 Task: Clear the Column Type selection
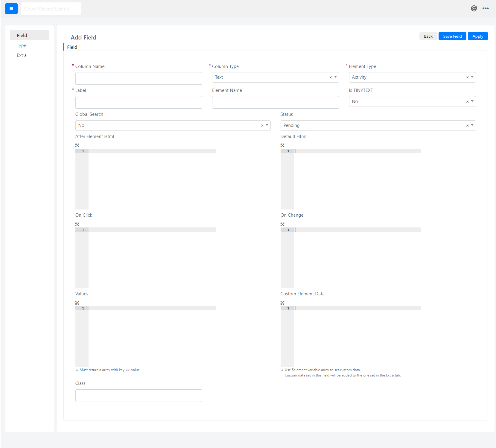[x=331, y=78]
